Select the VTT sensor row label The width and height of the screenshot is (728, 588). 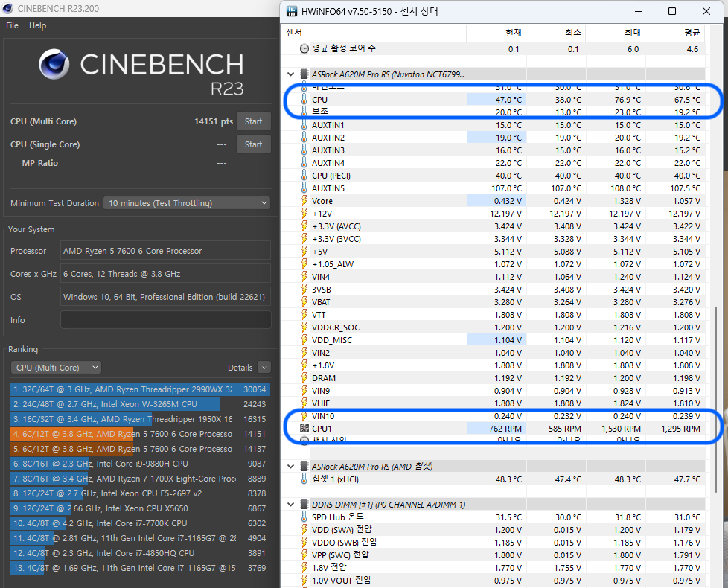click(319, 315)
